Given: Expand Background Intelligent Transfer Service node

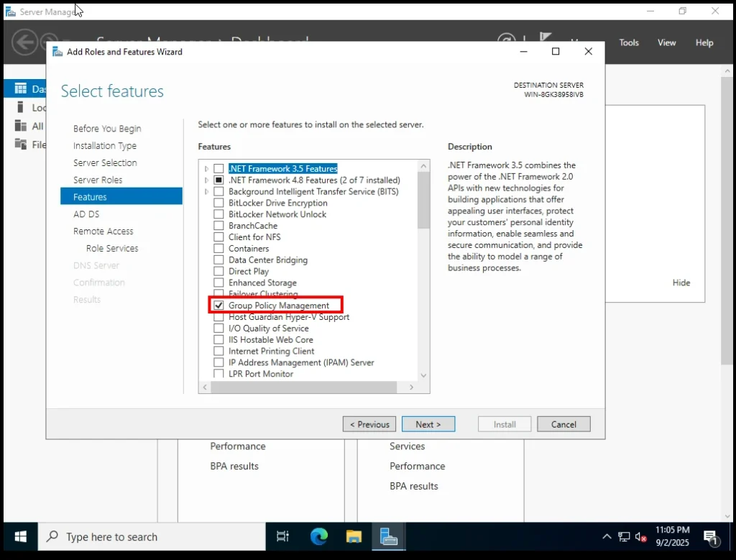Looking at the screenshot, I should click(x=206, y=191).
